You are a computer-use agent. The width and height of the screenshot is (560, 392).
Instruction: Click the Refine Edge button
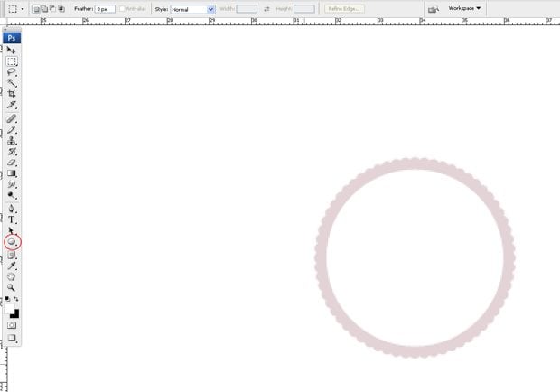(x=346, y=8)
